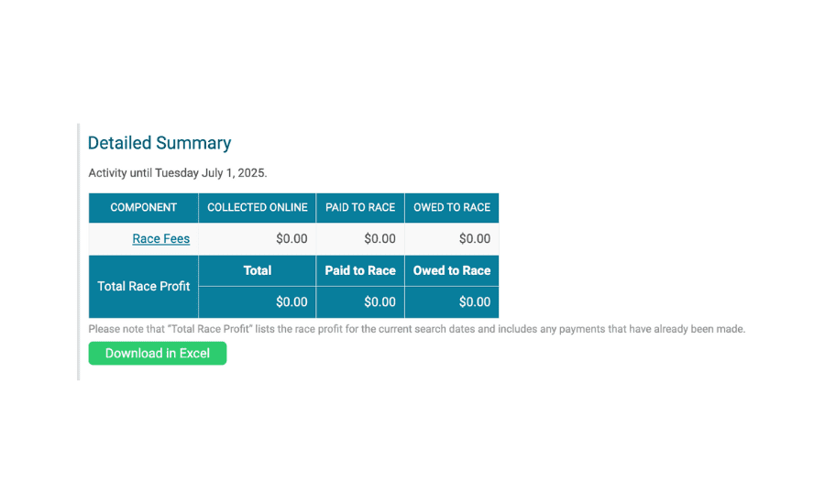The width and height of the screenshot is (825, 504).
Task: Click the Total Race Profit total amount
Action: click(x=291, y=302)
